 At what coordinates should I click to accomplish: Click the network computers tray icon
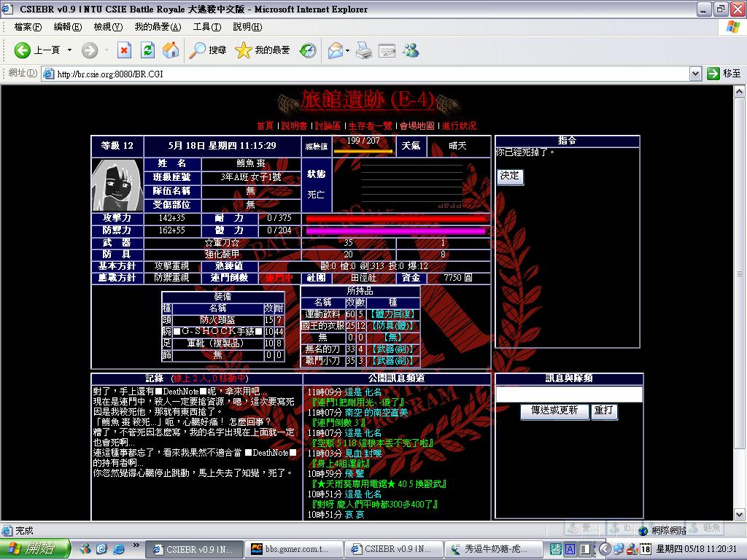click(x=619, y=549)
